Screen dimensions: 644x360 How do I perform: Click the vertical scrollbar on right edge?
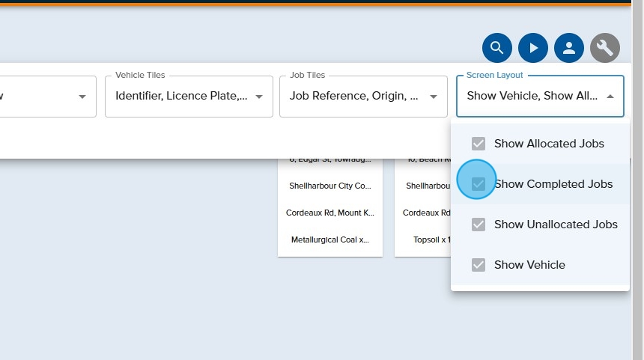pos(637,180)
